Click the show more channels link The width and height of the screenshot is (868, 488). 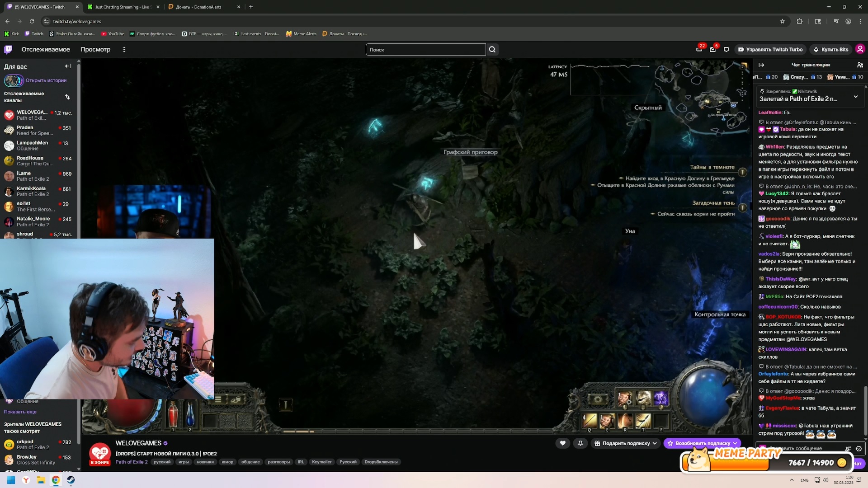[20, 412]
